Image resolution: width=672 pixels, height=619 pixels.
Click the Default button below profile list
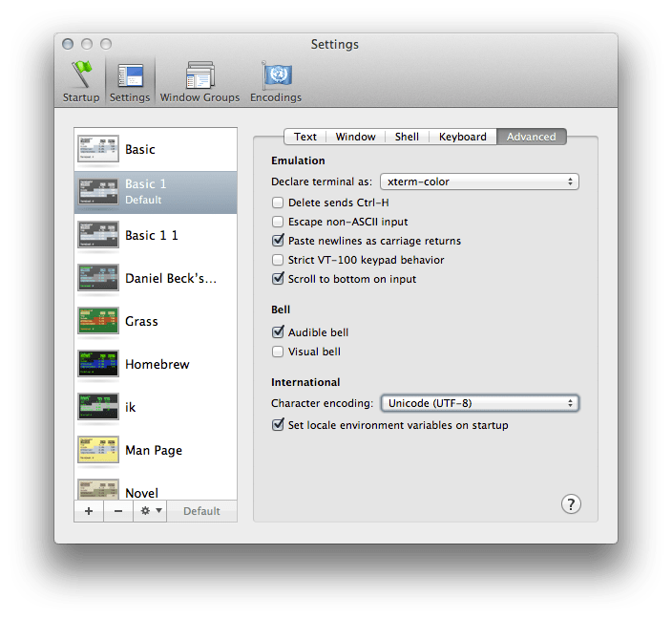click(201, 511)
